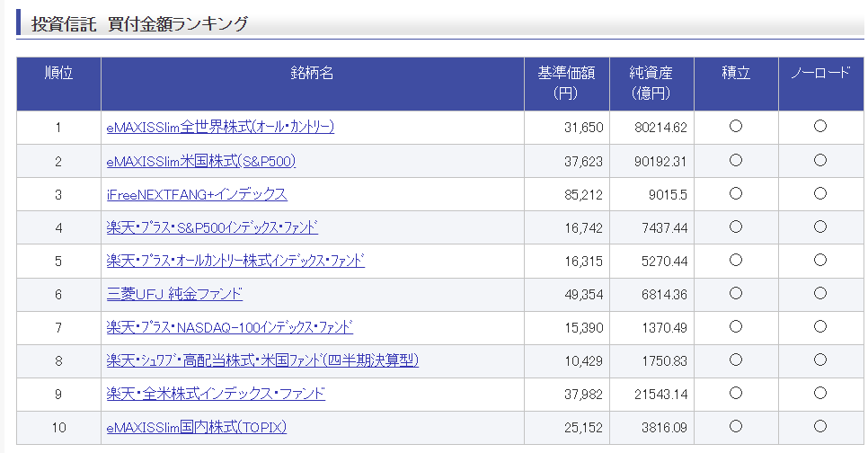Open 楽天・プラス・NASDAQ-100インデックス・ファンド link

[x=229, y=328]
